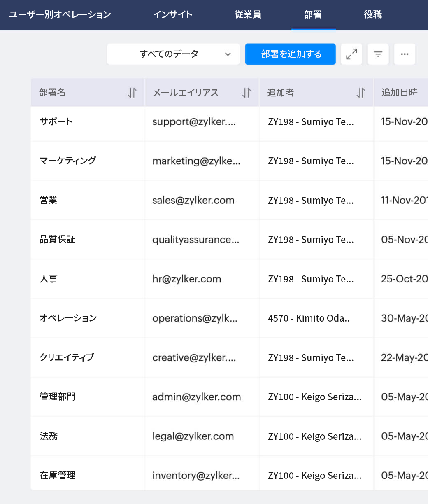Toggle sorting on the 追加者 column

[x=361, y=93]
